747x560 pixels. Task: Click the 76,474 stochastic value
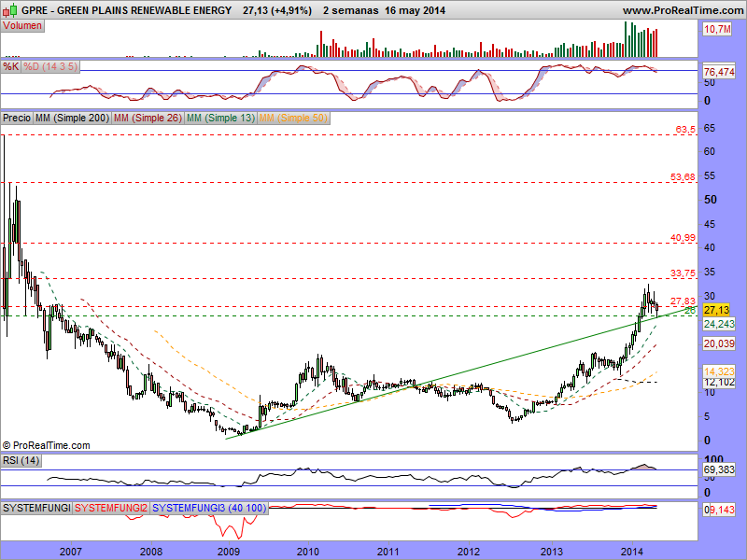pyautogui.click(x=719, y=72)
